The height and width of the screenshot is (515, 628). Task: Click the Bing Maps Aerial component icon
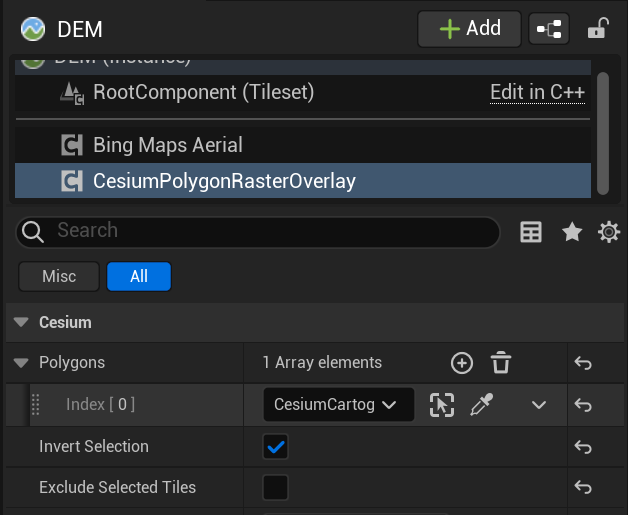pyautogui.click(x=72, y=145)
